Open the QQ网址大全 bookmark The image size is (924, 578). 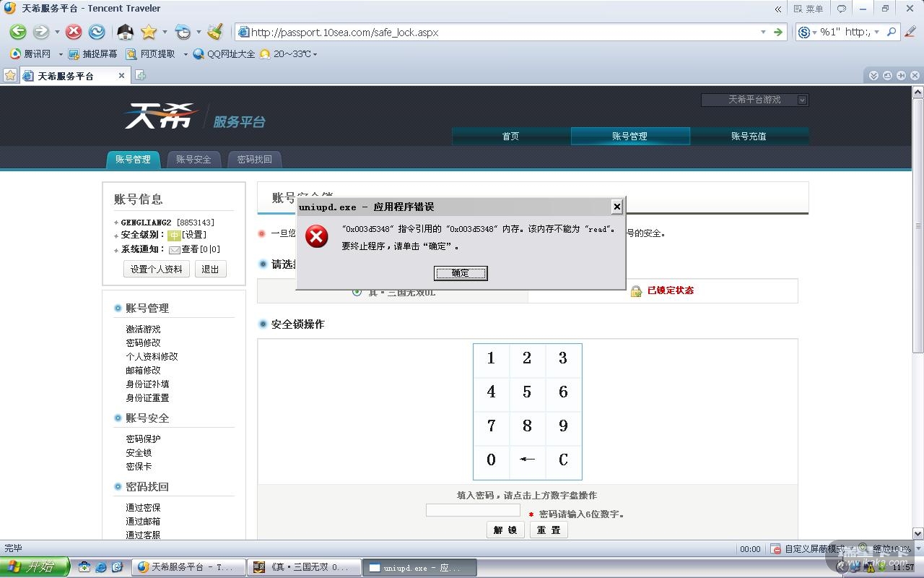224,54
